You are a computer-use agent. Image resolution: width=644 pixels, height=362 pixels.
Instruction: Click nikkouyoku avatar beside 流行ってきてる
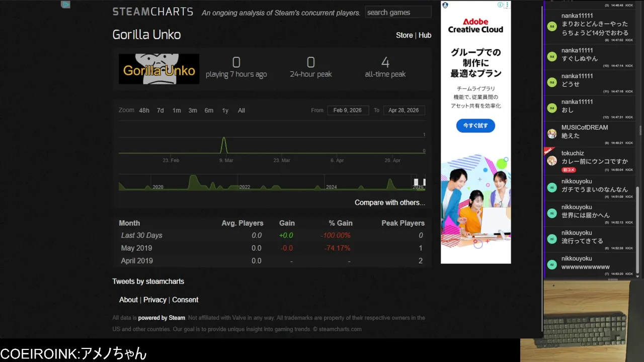tap(552, 239)
